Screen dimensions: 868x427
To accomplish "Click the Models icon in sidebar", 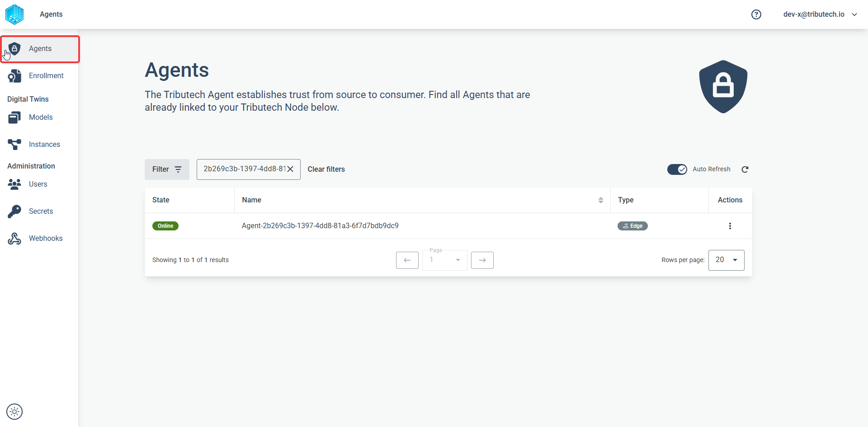I will [14, 117].
